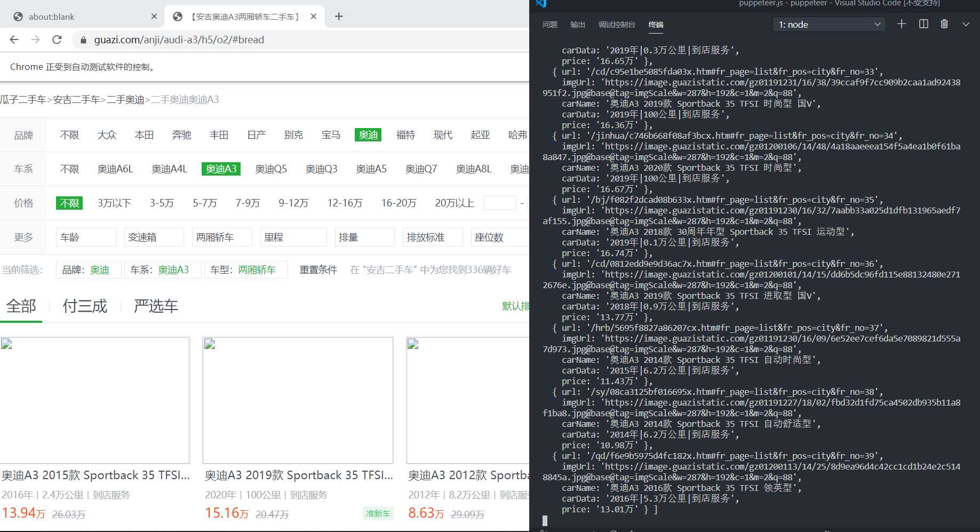The height and width of the screenshot is (532, 980).
Task: Close the 安吉奥迪A3 tab
Action: 314,17
